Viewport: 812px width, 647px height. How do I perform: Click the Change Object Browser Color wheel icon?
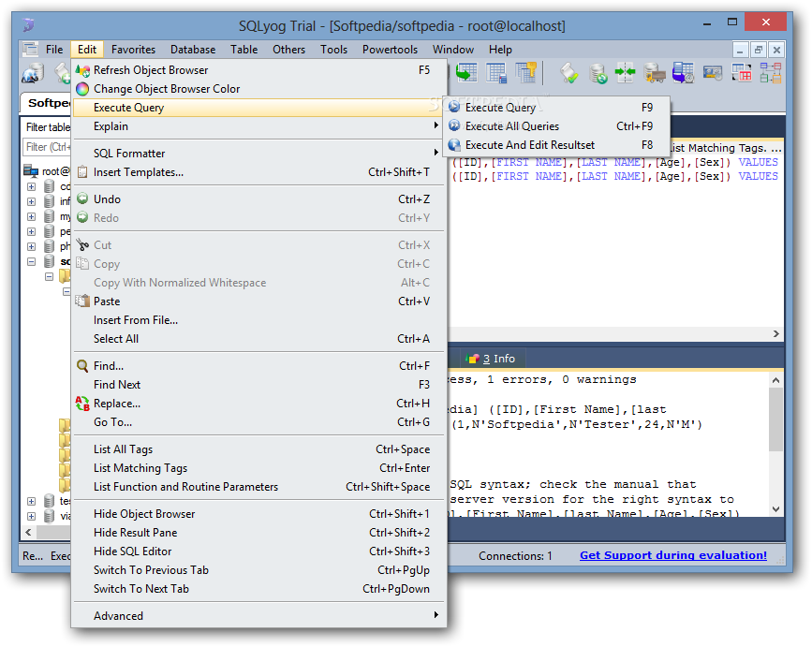pos(82,89)
